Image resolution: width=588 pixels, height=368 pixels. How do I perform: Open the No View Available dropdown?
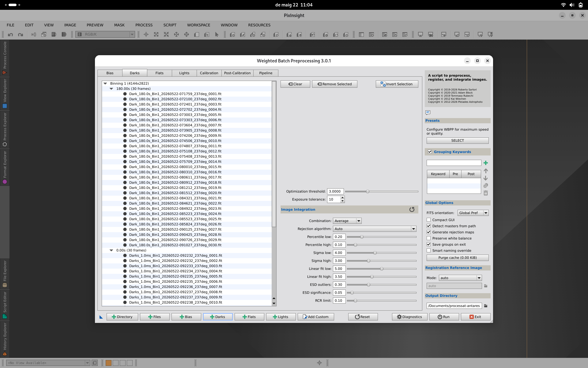[x=48, y=363]
